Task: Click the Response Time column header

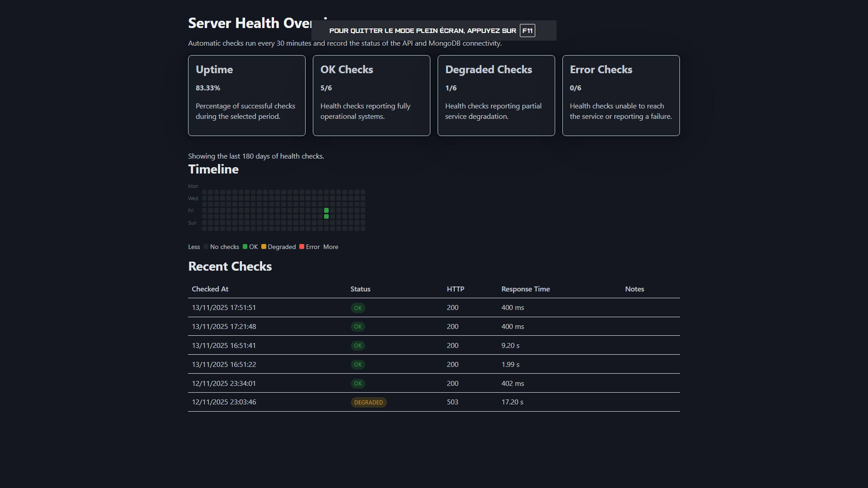Action: [x=525, y=289]
